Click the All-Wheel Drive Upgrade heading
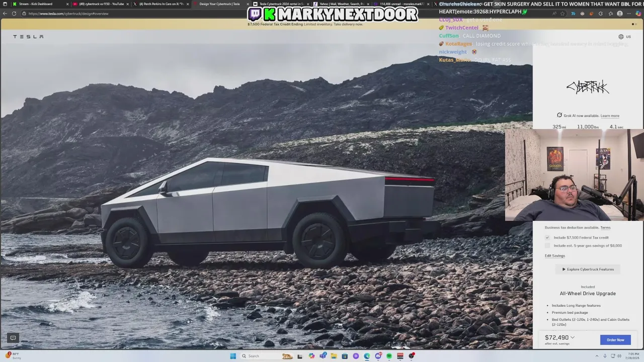Image resolution: width=644 pixels, height=362 pixels. 588,294
